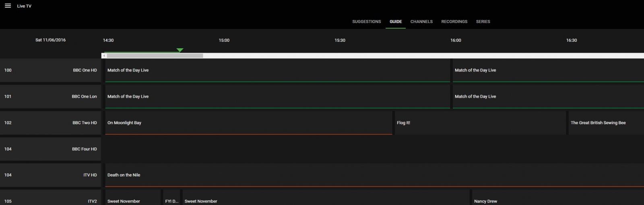Viewport: 644px width, 205px height.
Task: Click the green current-time marker triangle
Action: click(x=180, y=50)
